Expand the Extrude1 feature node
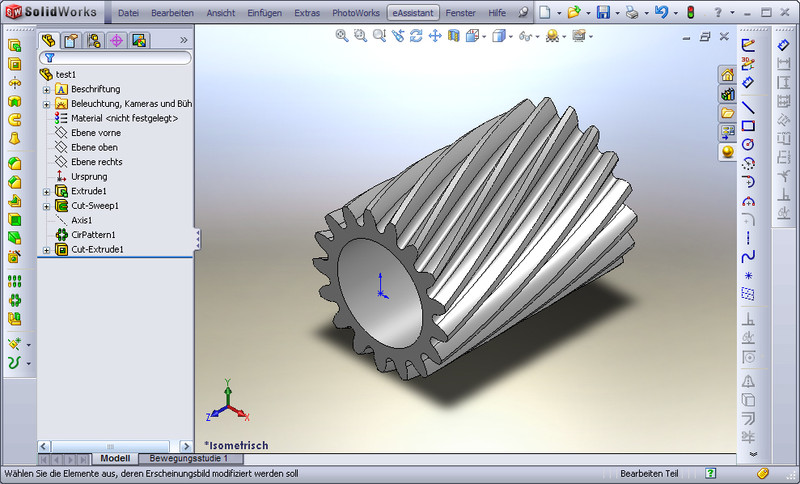Image resolution: width=800 pixels, height=484 pixels. [x=46, y=191]
